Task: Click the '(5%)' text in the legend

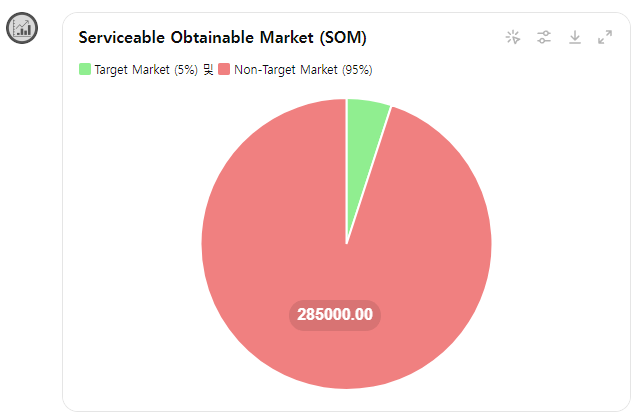Action: 186,70
